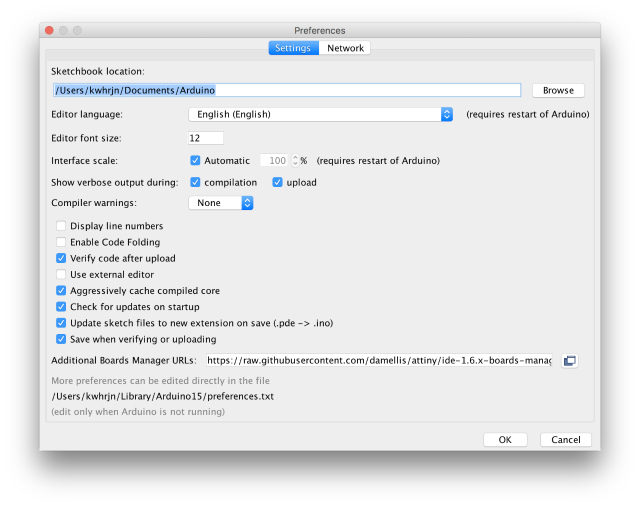
Task: Click the Editor font size field
Action: (206, 138)
